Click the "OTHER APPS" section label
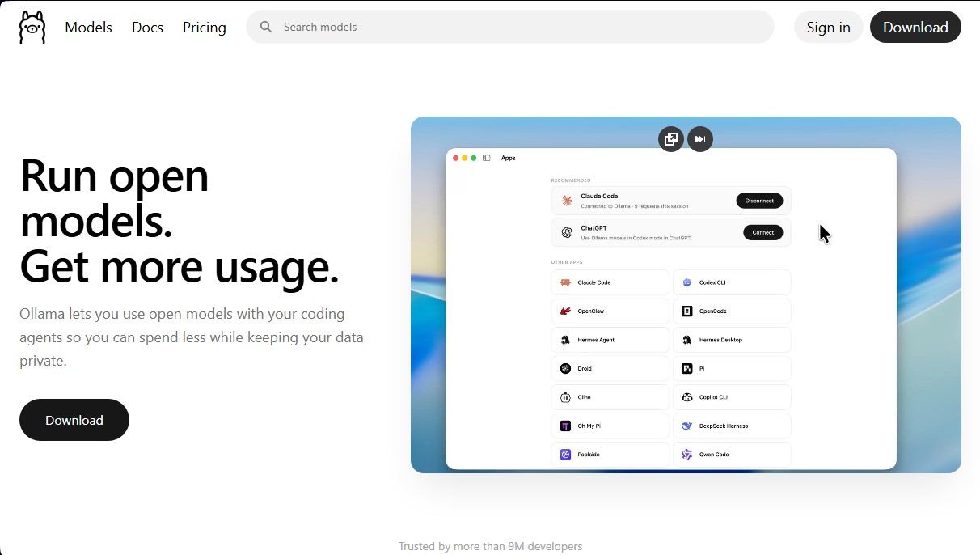 567,262
